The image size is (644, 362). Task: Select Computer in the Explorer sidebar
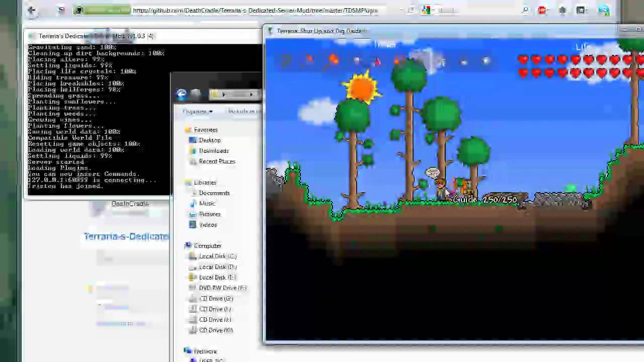click(x=207, y=246)
